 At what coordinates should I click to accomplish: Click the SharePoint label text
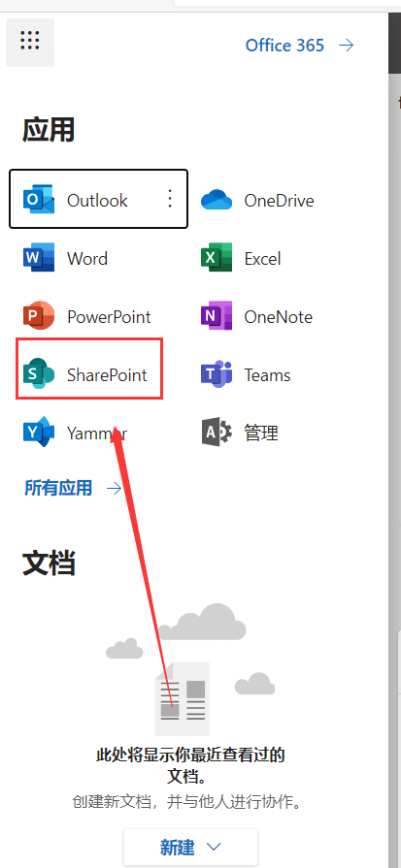pos(108,374)
